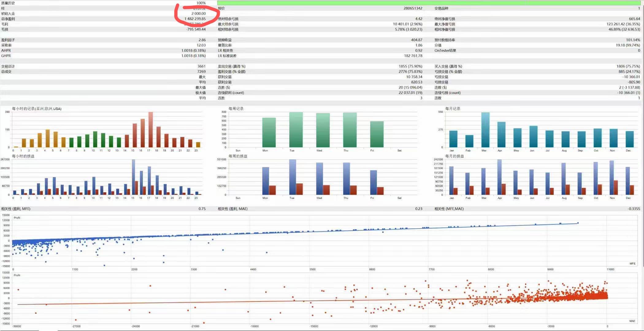Click the MFE axis label on the scatter

(x=632, y=264)
